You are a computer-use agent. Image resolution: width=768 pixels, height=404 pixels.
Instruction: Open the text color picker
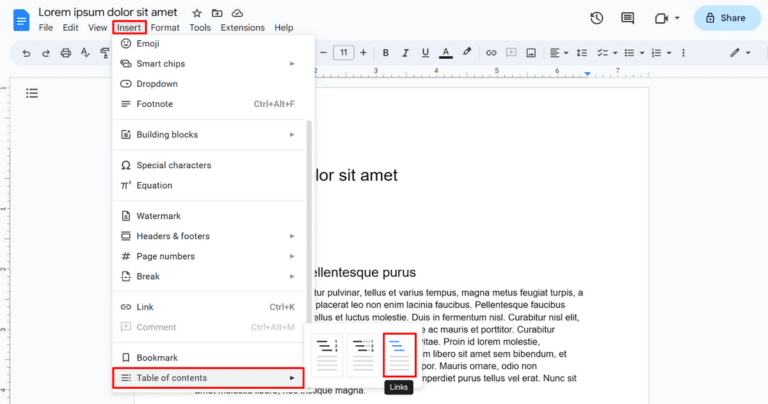(446, 53)
